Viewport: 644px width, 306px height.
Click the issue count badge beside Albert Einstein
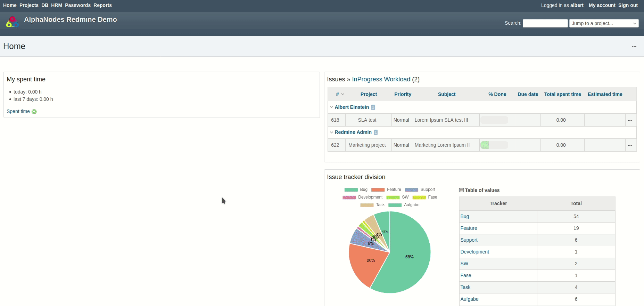[373, 107]
